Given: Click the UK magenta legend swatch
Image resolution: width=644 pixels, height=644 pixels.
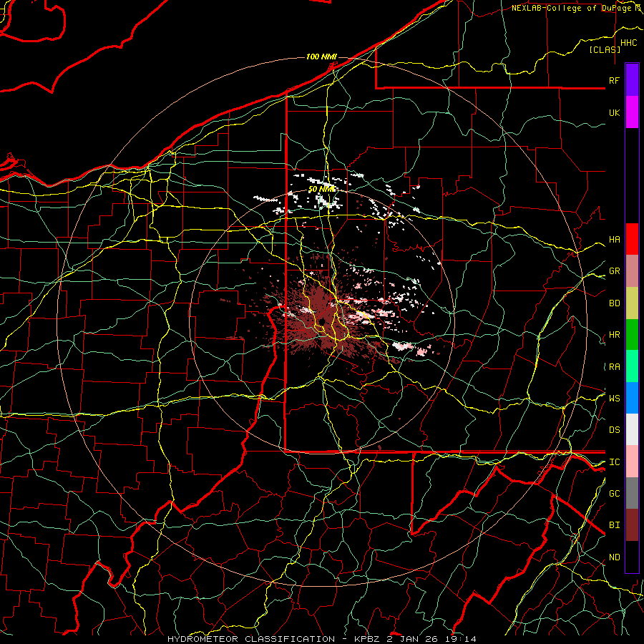Looking at the screenshot, I should point(632,112).
